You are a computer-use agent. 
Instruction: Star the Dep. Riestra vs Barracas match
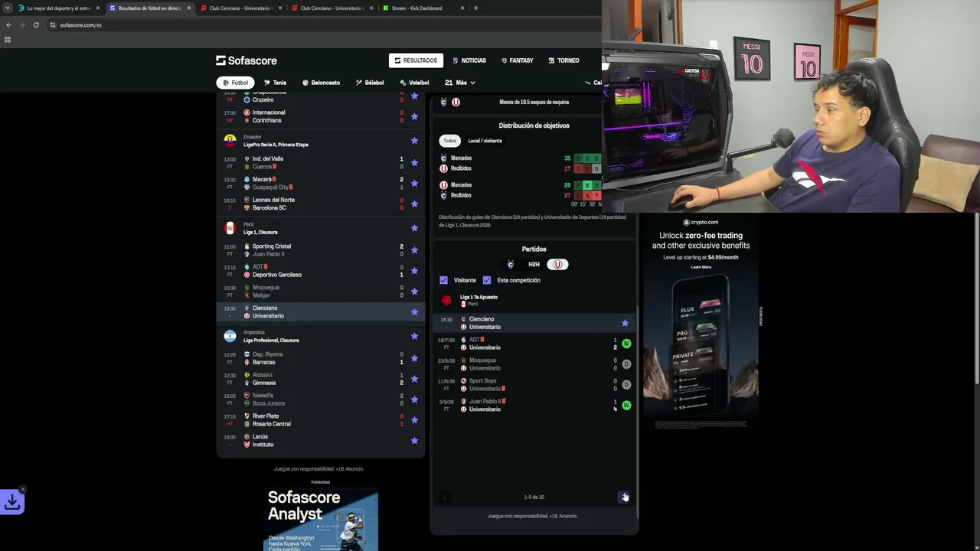pos(414,358)
